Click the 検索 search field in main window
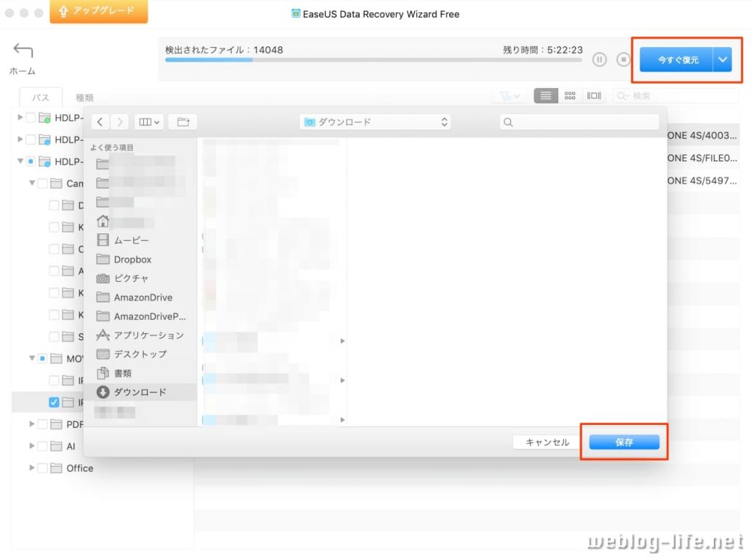 pos(676,96)
